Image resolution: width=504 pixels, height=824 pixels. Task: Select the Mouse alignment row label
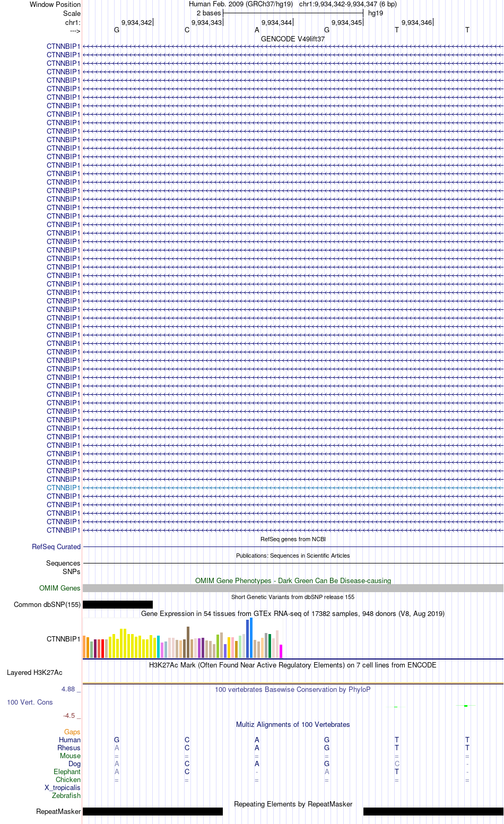tap(71, 756)
